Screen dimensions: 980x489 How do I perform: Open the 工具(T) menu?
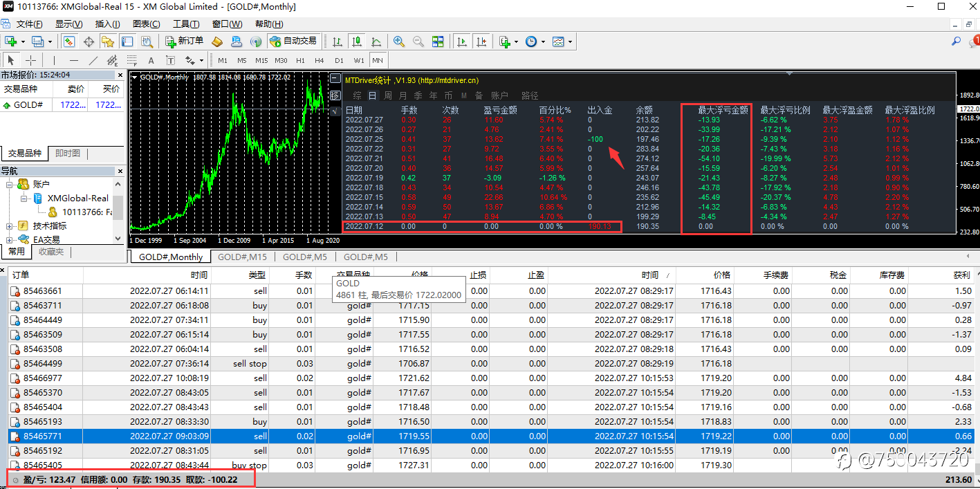186,24
